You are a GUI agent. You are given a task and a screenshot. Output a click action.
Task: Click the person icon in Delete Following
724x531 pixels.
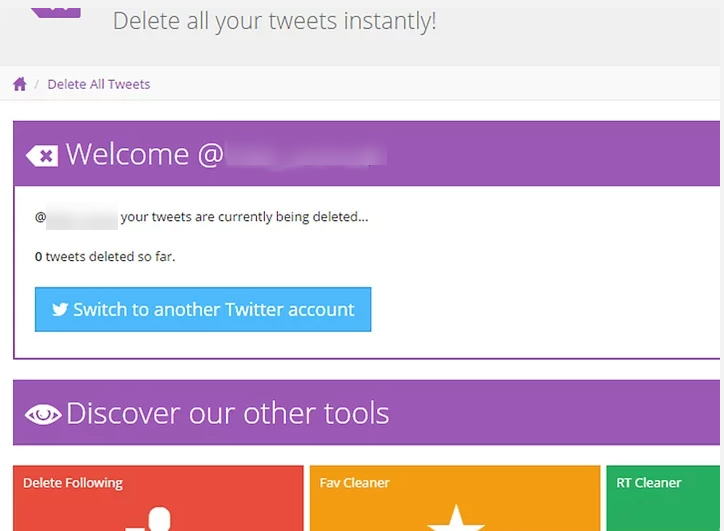coord(150,519)
